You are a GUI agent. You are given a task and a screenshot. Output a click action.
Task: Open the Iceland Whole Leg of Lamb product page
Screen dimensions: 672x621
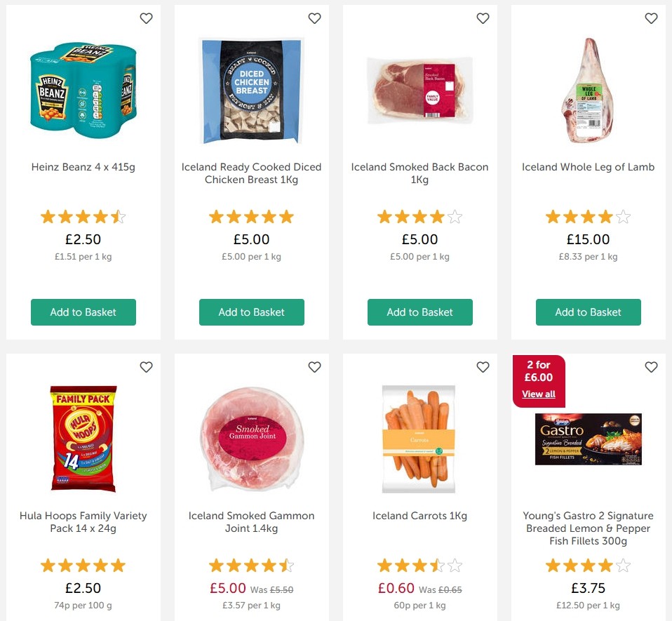pyautogui.click(x=588, y=167)
